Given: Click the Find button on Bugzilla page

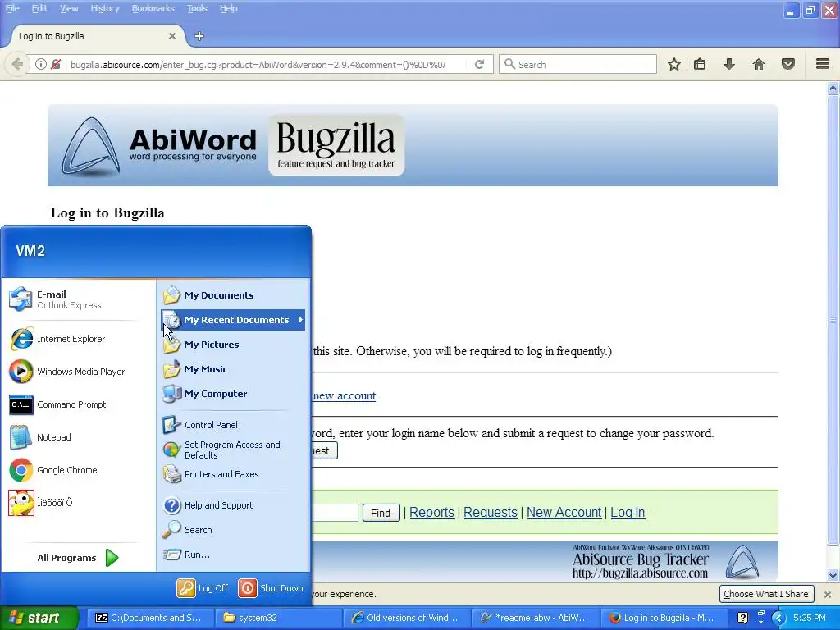Looking at the screenshot, I should pyautogui.click(x=381, y=513).
